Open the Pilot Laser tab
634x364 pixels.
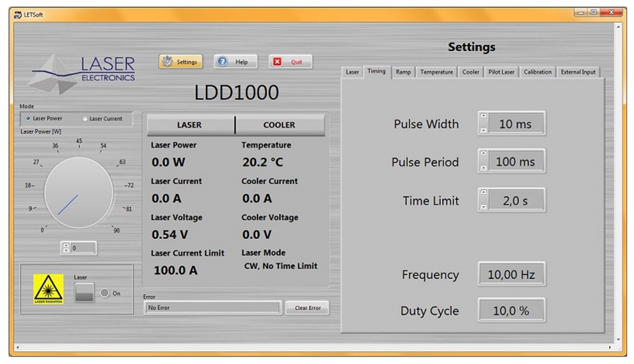point(501,72)
